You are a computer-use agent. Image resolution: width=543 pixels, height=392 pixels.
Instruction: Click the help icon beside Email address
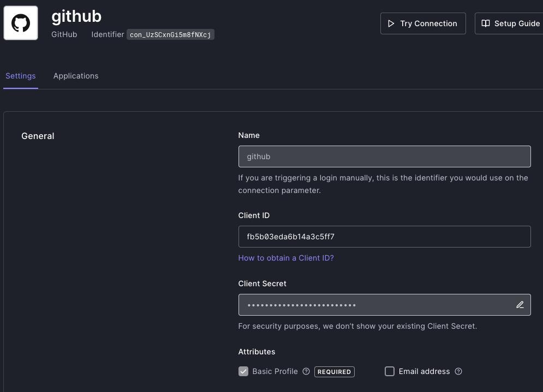coord(458,371)
